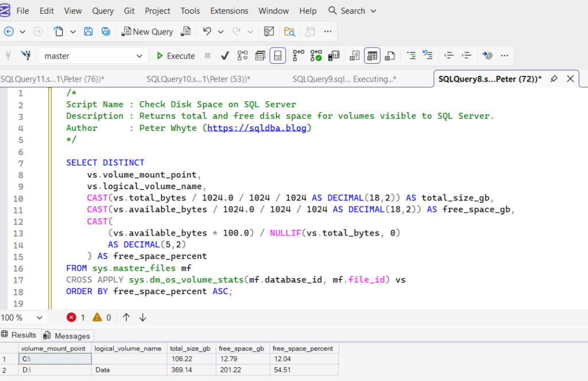Open Find in Files search

point(289,32)
